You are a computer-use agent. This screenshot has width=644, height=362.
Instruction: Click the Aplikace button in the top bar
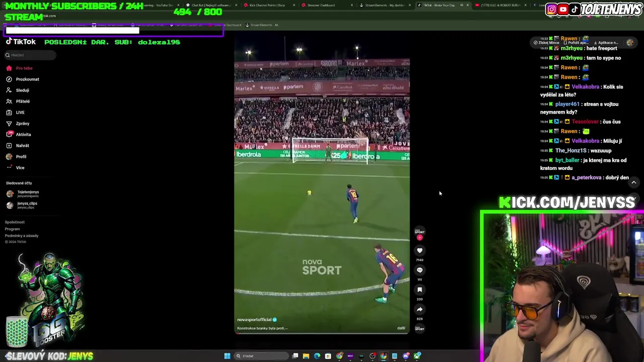click(x=605, y=43)
